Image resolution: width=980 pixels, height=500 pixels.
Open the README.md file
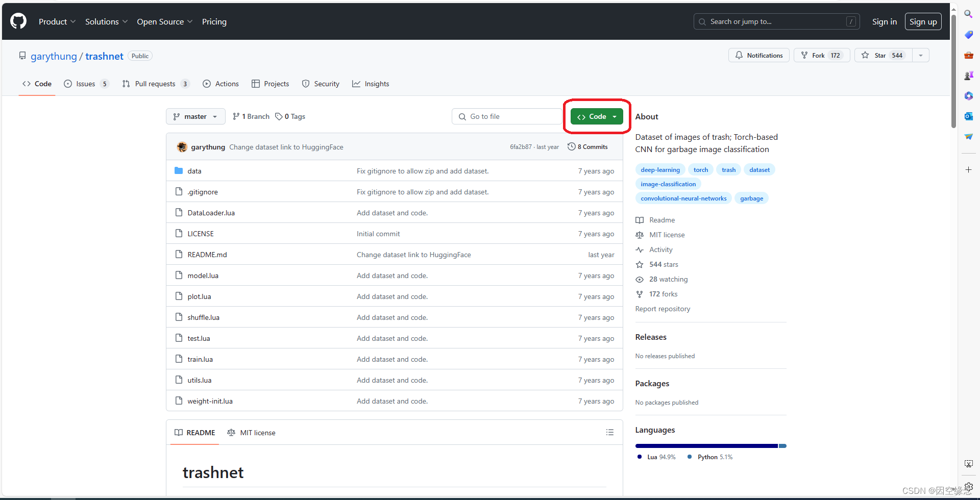(x=207, y=255)
